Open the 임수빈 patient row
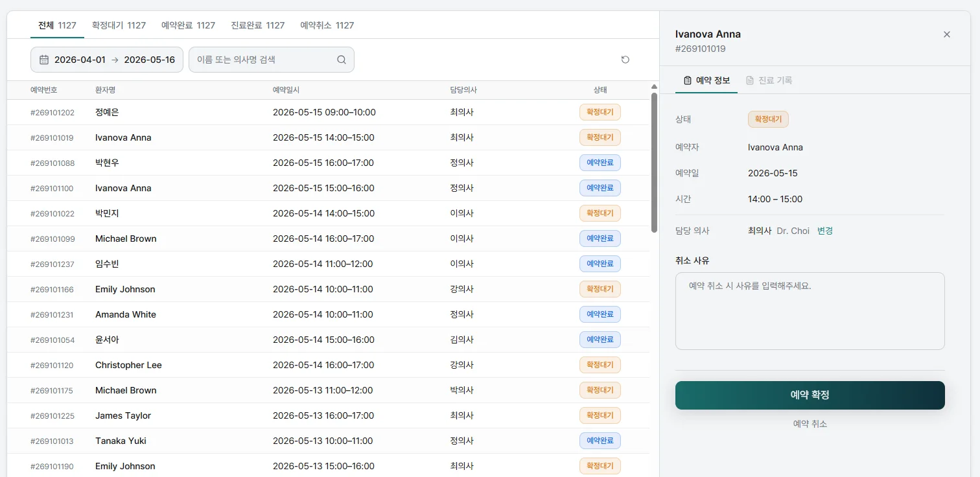This screenshot has width=980, height=477. [x=328, y=264]
